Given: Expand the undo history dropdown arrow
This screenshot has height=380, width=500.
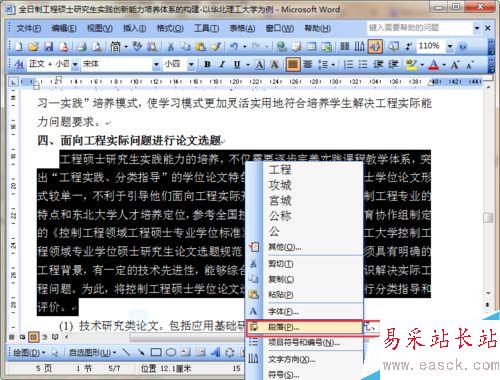Looking at the screenshot, I should coord(244,47).
